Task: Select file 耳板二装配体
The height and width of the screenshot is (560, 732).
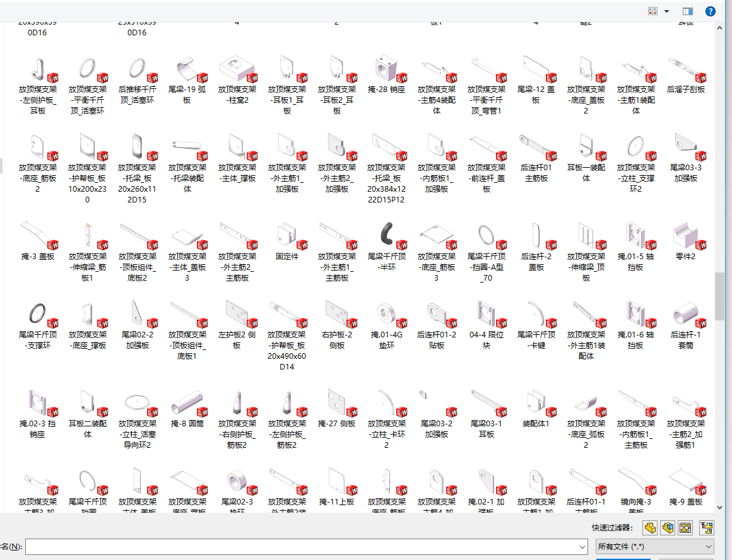Action: 88,414
